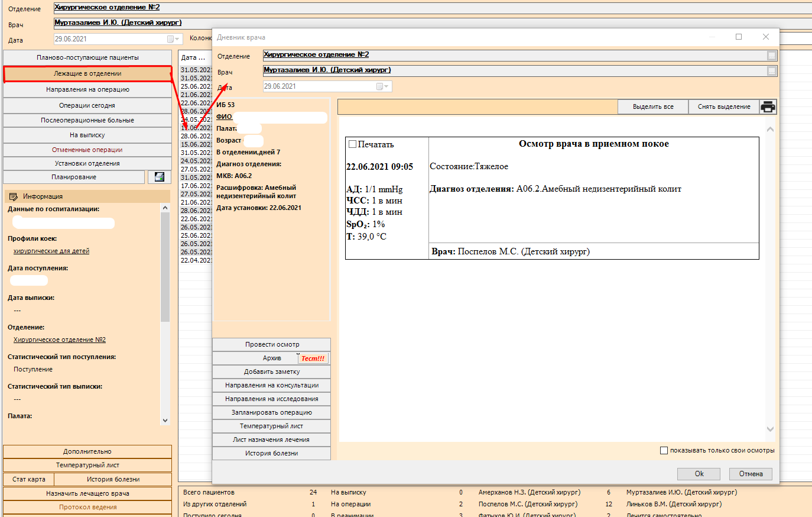
Task: Open Планово-поступающие пациенты list
Action: point(87,57)
